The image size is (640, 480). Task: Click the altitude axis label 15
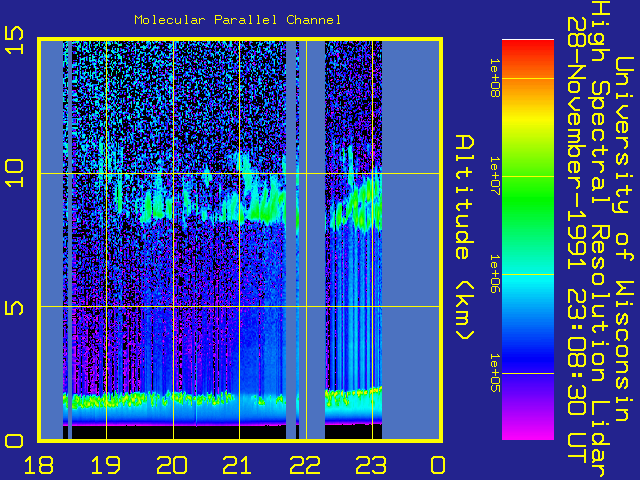pos(15,40)
